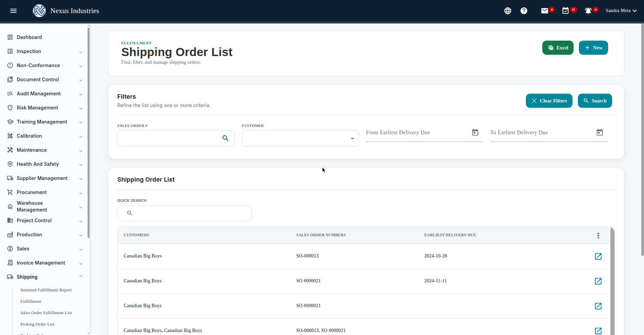The width and height of the screenshot is (644, 335).
Task: Open the hamburger navigation menu
Action: tap(13, 11)
